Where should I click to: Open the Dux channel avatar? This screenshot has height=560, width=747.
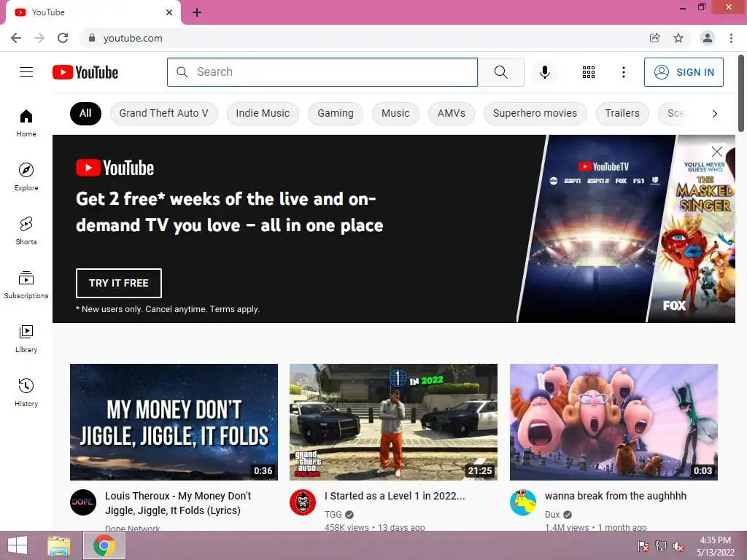point(523,502)
